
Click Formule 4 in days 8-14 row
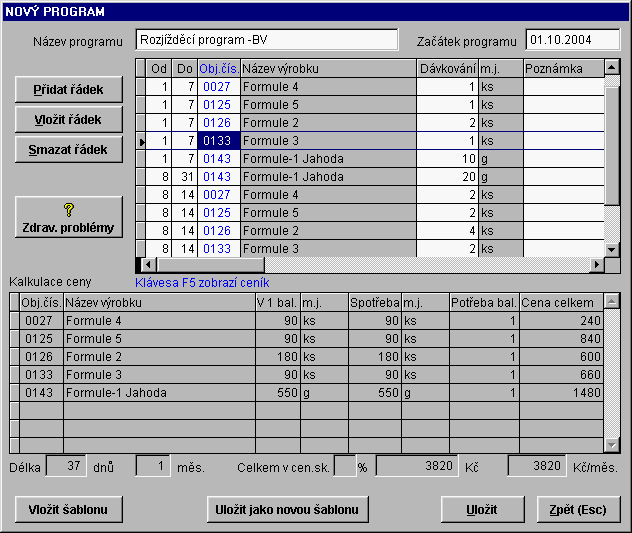pos(328,195)
